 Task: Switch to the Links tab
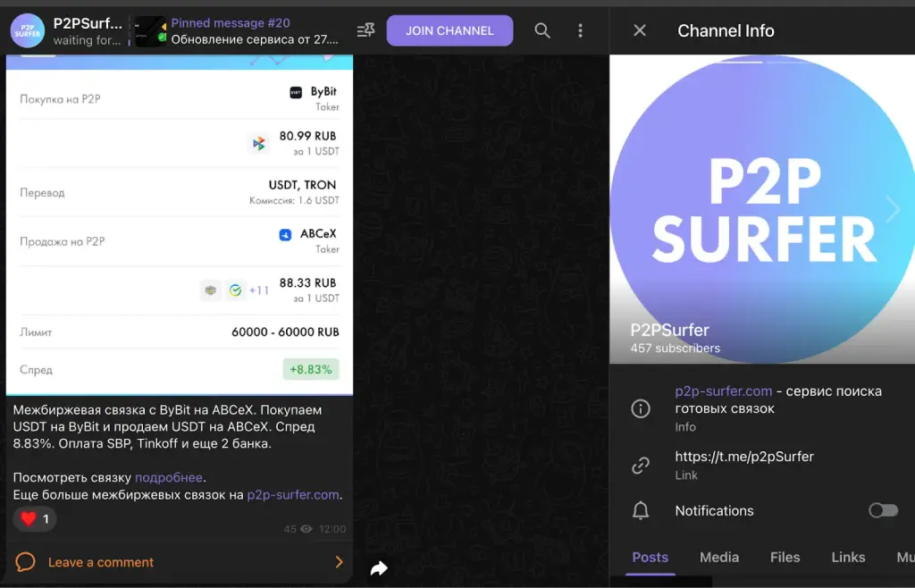point(848,557)
